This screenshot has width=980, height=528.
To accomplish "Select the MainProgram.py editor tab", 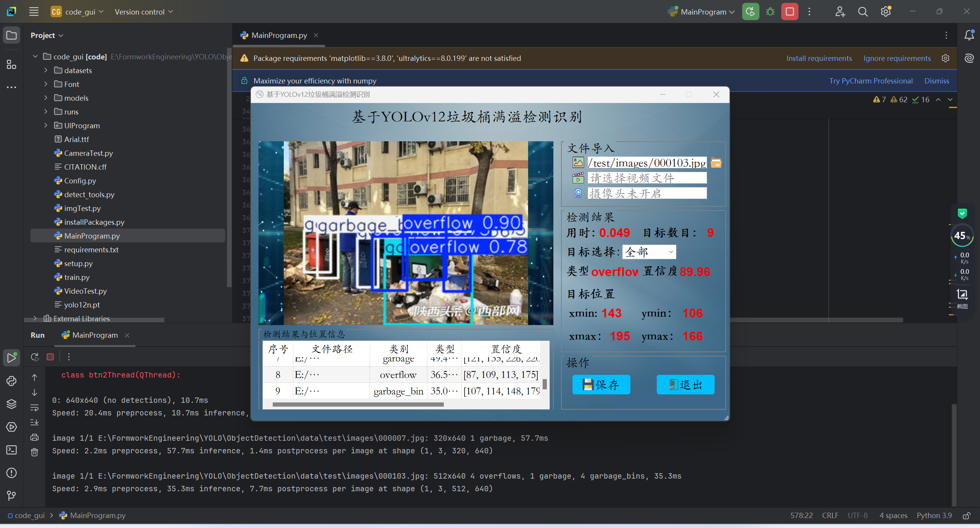I will pos(279,35).
